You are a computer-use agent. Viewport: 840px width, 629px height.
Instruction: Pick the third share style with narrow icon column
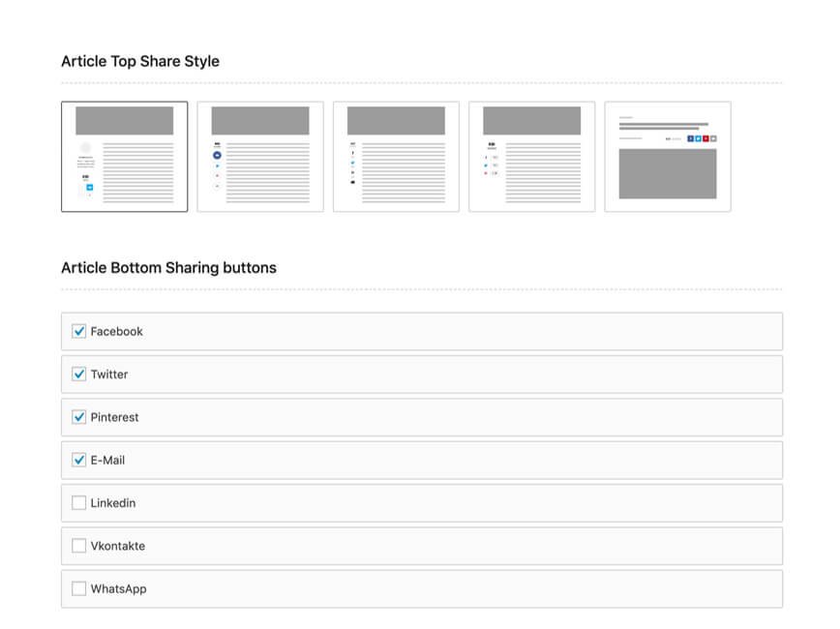tap(396, 157)
